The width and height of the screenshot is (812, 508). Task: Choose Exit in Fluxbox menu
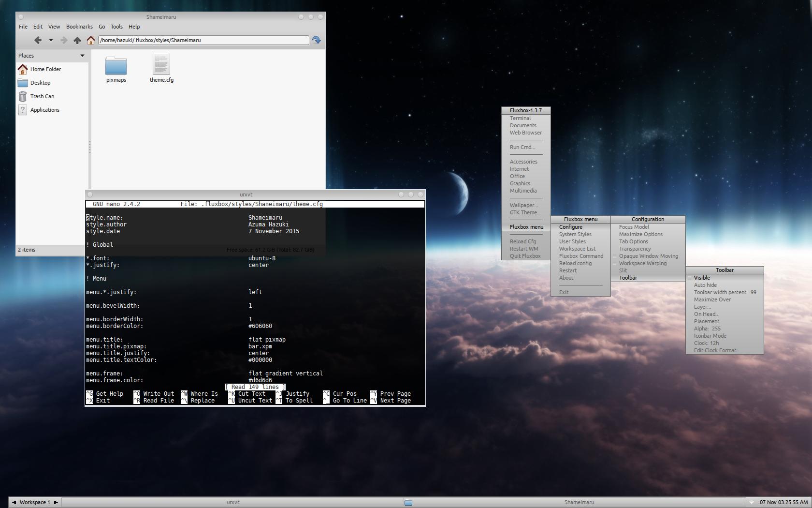[580, 292]
